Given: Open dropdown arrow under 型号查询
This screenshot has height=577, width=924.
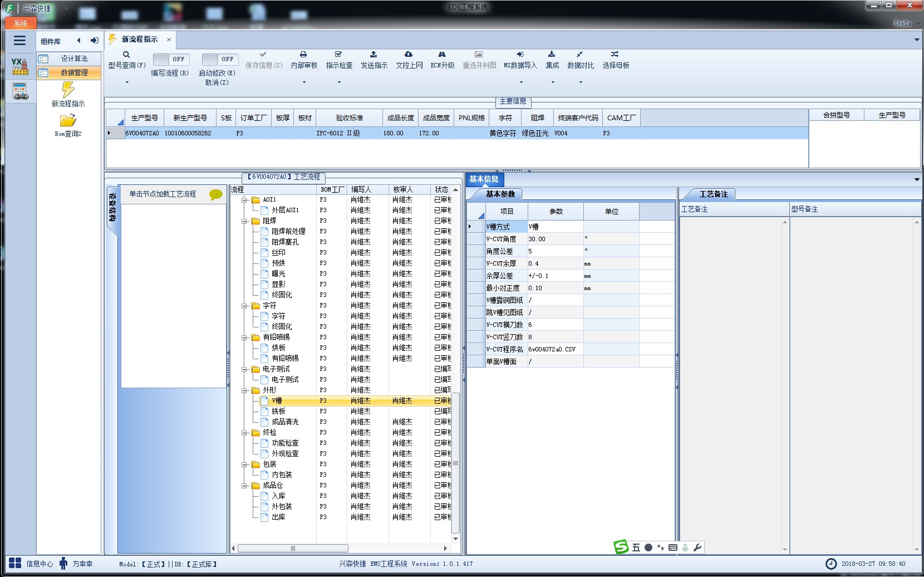Looking at the screenshot, I should pyautogui.click(x=127, y=82).
